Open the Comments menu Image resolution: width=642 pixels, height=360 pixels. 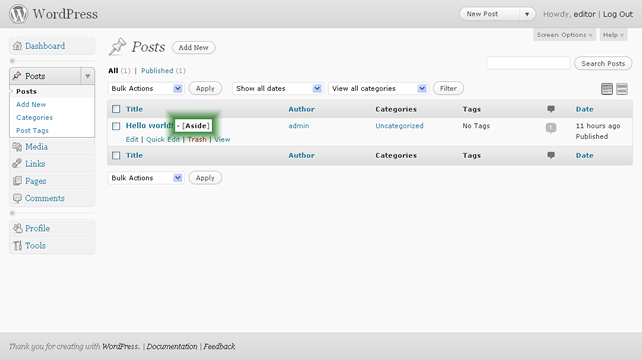click(x=45, y=198)
